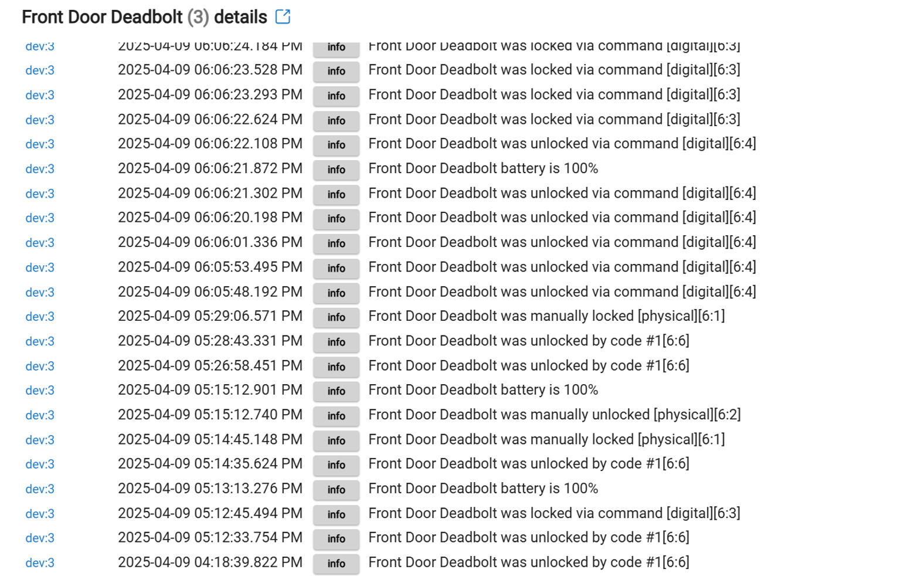Image resolution: width=924 pixels, height=576 pixels.
Task: Select dev:3 link for 06:06:20.198 PM entry
Action: [x=40, y=218]
